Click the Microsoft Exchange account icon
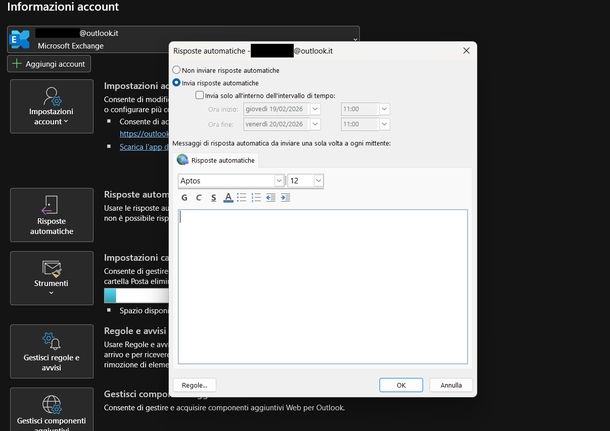 tap(19, 39)
